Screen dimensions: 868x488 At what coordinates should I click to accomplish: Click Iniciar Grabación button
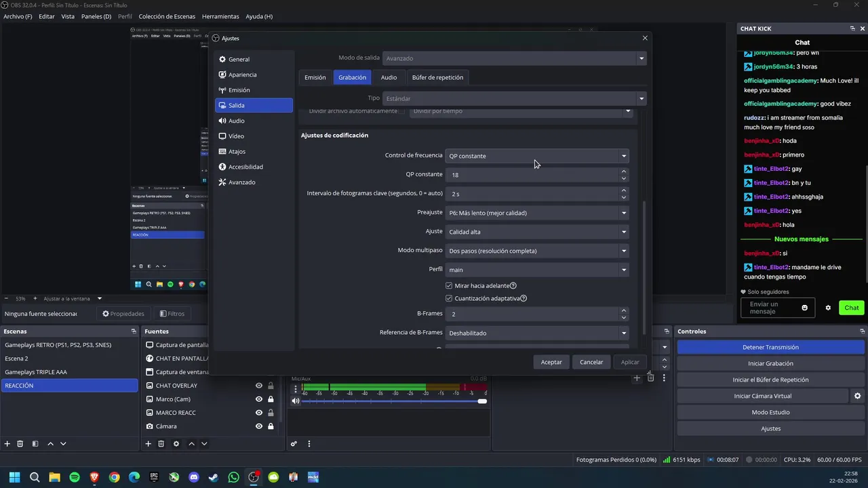(770, 363)
